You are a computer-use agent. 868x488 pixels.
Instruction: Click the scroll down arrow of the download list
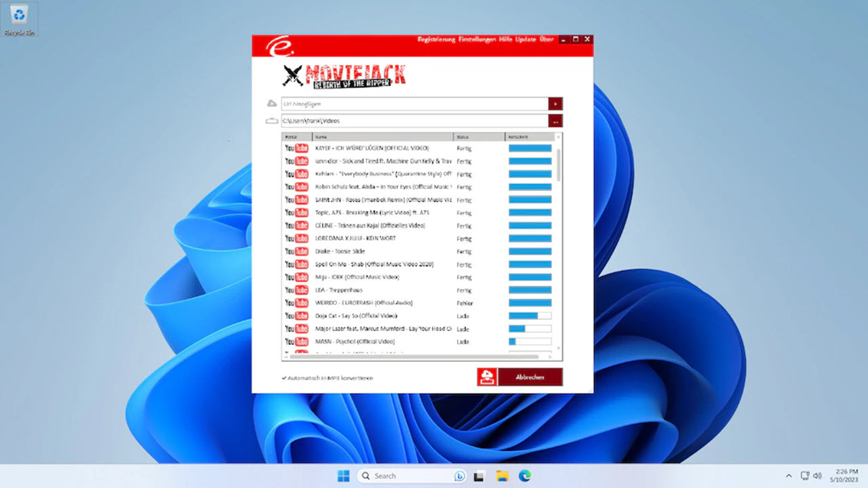(559, 348)
